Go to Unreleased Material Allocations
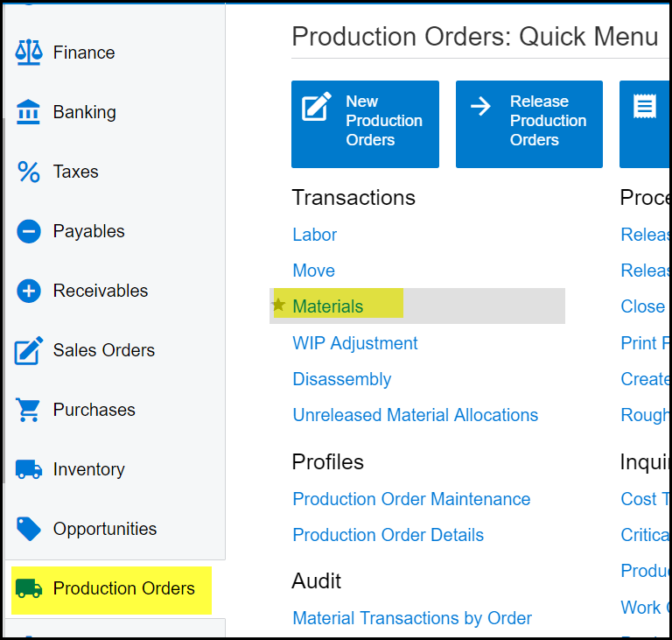Screen dimensions: 672x640 coord(416,415)
